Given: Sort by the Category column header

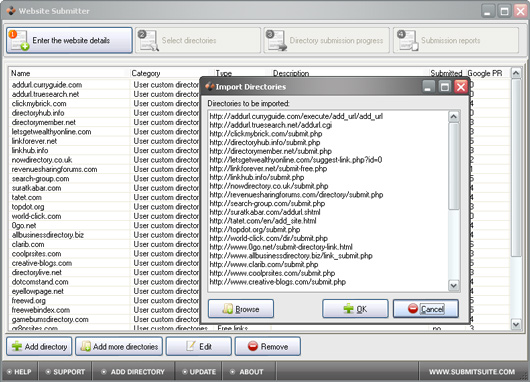Looking at the screenshot, I should [x=172, y=73].
